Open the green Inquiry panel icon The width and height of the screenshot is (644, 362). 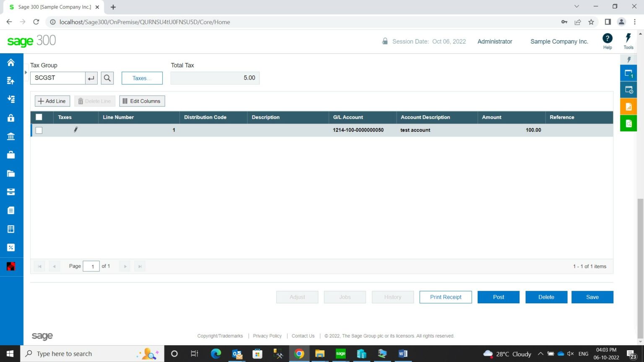pyautogui.click(x=628, y=123)
